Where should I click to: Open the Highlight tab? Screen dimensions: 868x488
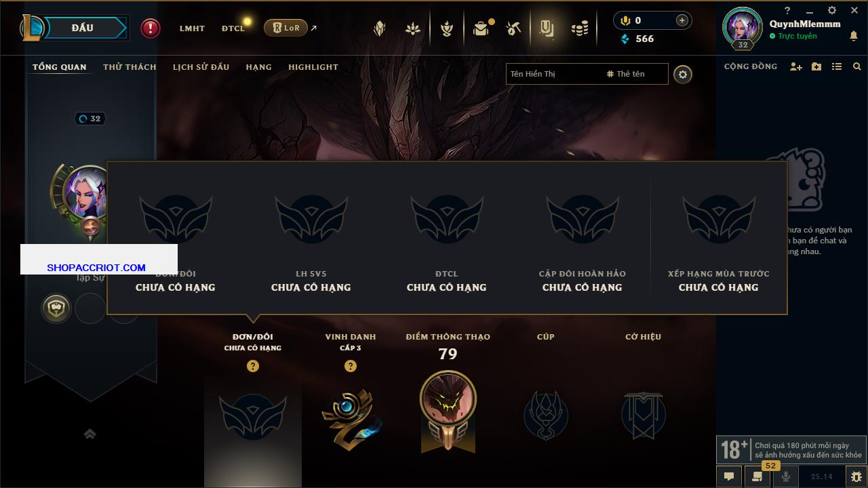click(313, 67)
